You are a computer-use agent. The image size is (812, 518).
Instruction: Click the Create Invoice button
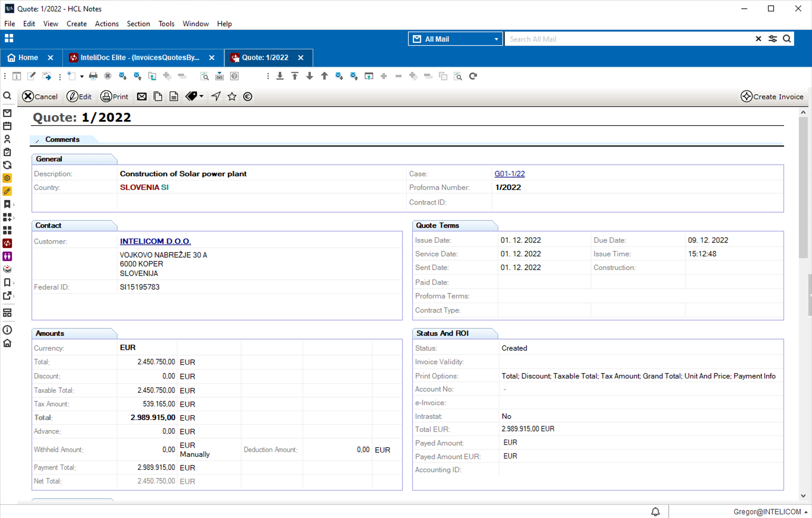coord(772,97)
